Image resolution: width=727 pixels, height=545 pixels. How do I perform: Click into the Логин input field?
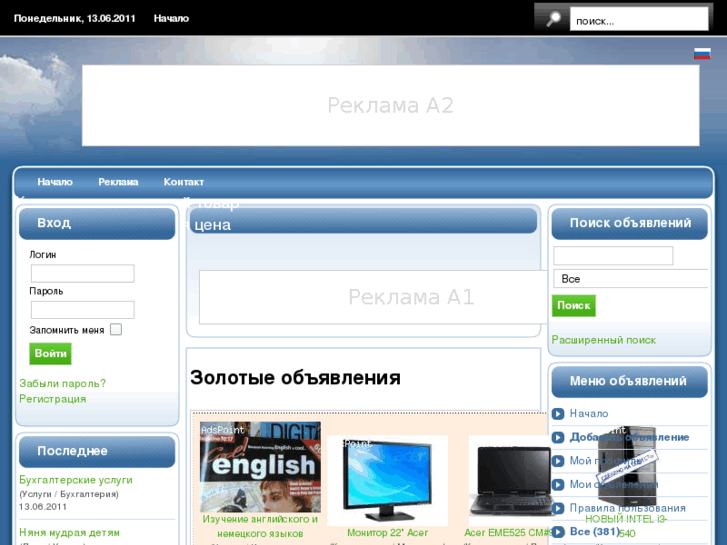tap(83, 274)
